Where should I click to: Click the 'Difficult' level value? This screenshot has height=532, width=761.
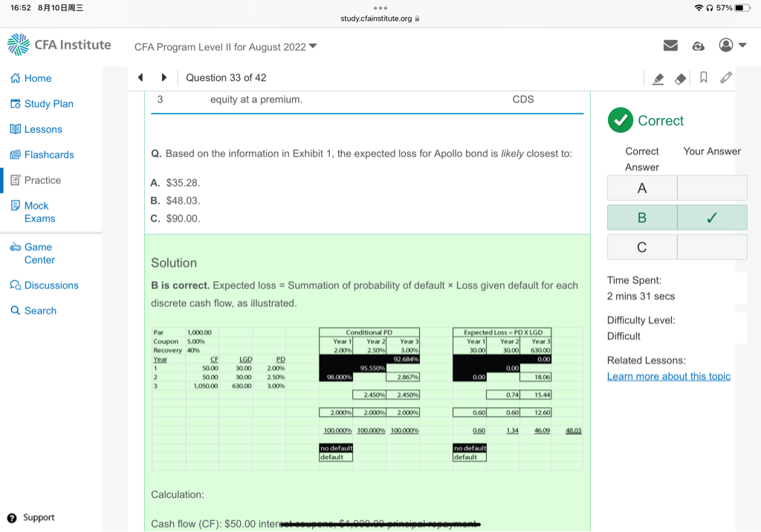pyautogui.click(x=624, y=336)
